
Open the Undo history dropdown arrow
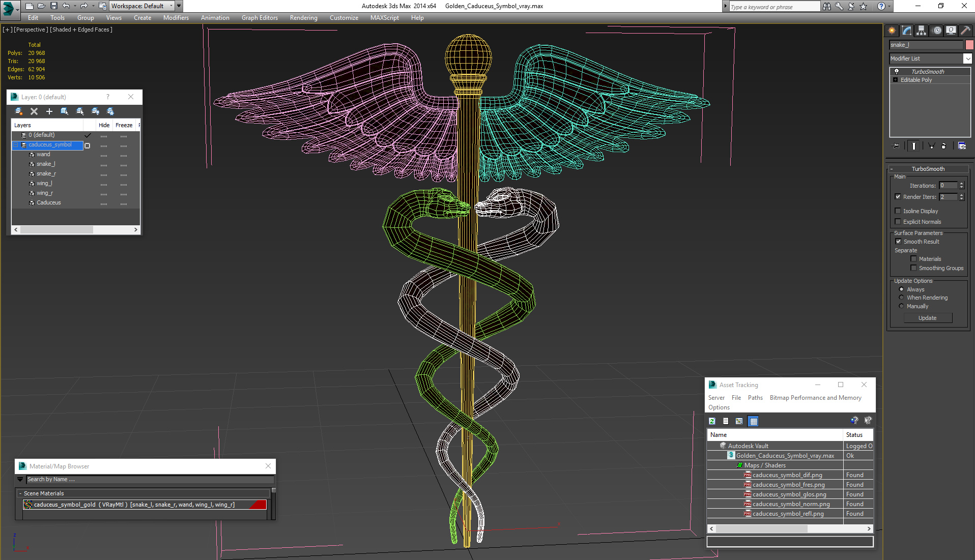pyautogui.click(x=75, y=6)
